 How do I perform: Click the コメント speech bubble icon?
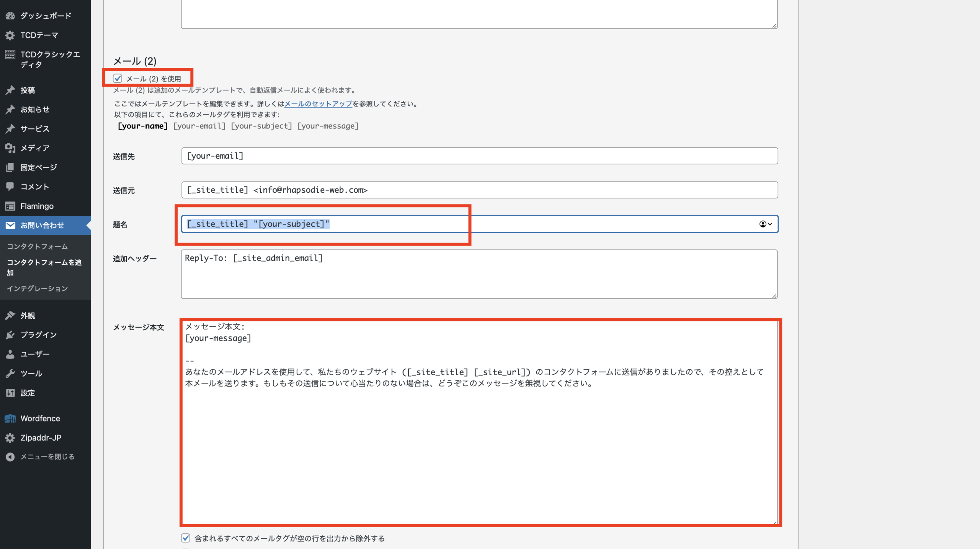click(10, 187)
